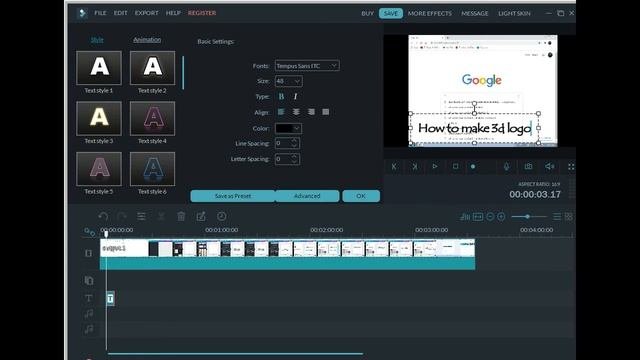Select the first music track icon

pyautogui.click(x=89, y=314)
